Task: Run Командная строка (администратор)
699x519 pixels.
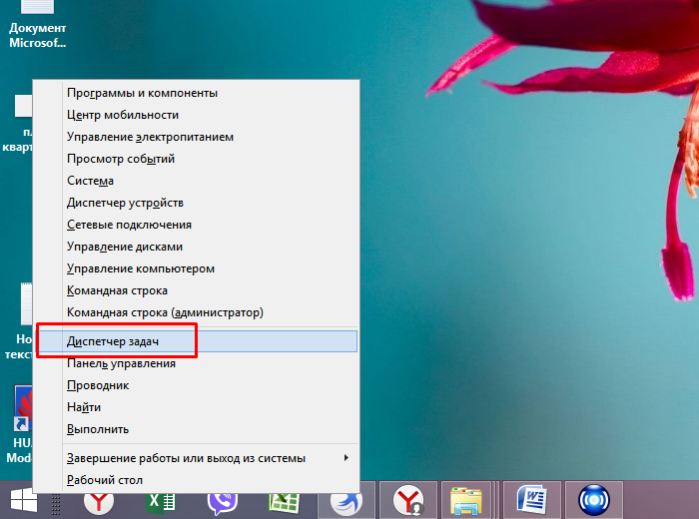Action: 196,312
